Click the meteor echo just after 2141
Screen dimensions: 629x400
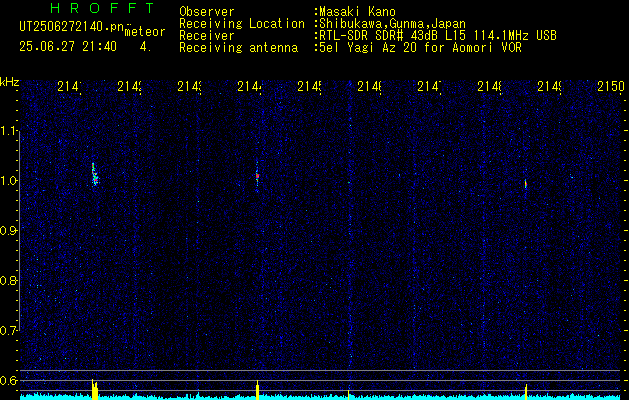(x=95, y=175)
